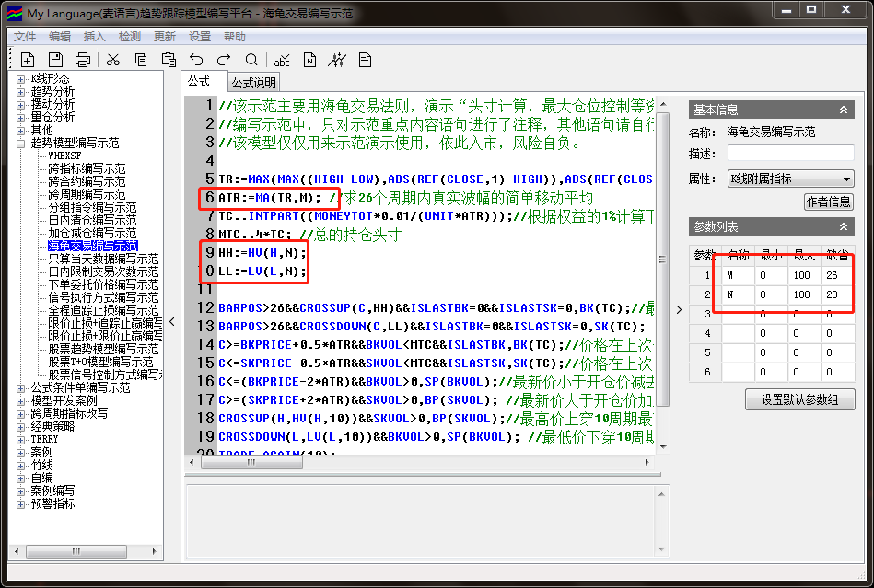Viewport: 874px width, 588px height.
Task: Click the Save toolbar icon
Action: point(55,60)
